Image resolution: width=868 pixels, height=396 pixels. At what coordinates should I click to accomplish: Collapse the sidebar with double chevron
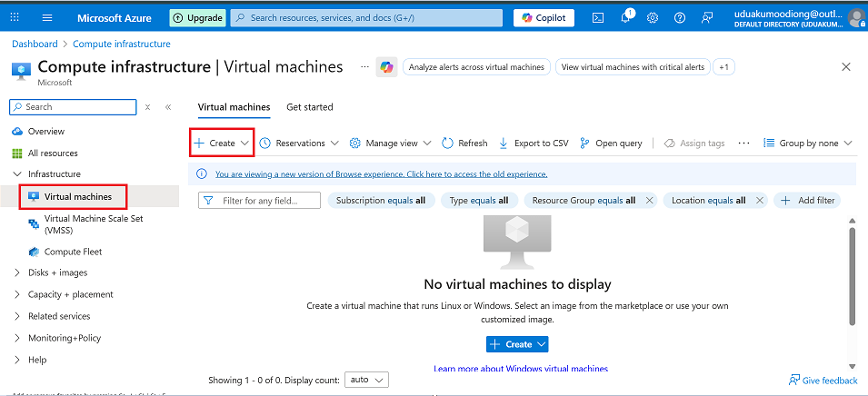point(168,107)
